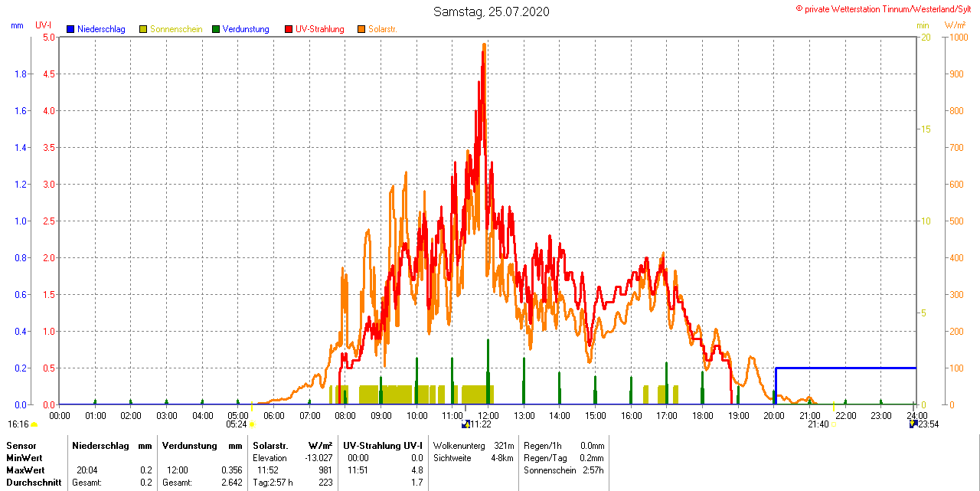Click the MinWert row label

coord(26,457)
